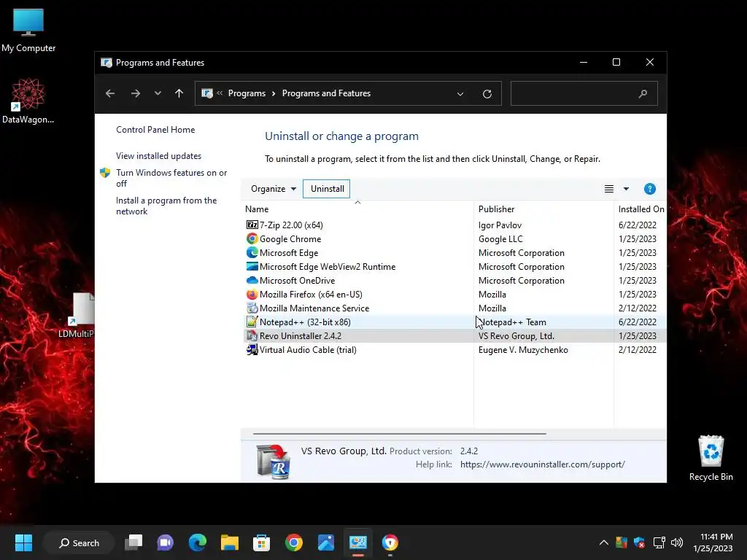The image size is (747, 560).
Task: Select the Google LLC publisher cell
Action: [x=500, y=238]
